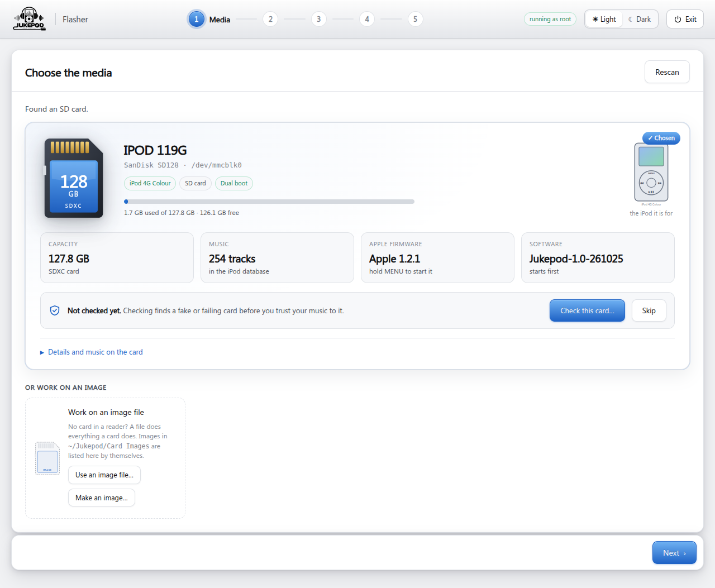Click the Capacity 127.8 GB tile
This screenshot has height=588, width=715.
coord(117,257)
